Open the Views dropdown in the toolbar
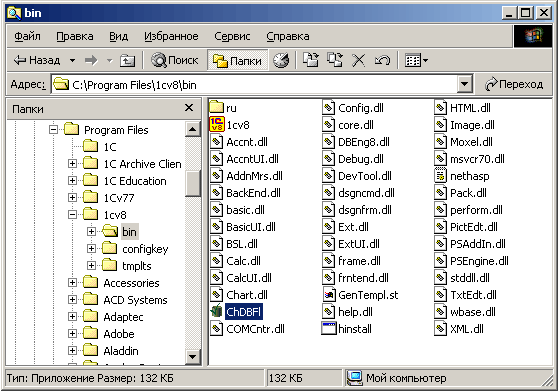 coord(416,60)
